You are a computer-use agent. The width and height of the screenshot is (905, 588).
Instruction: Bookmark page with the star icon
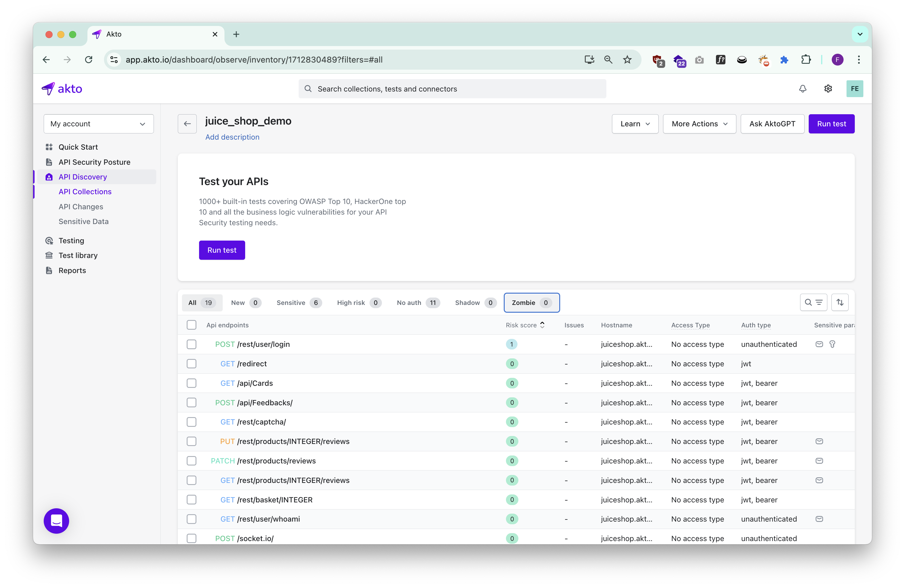627,60
